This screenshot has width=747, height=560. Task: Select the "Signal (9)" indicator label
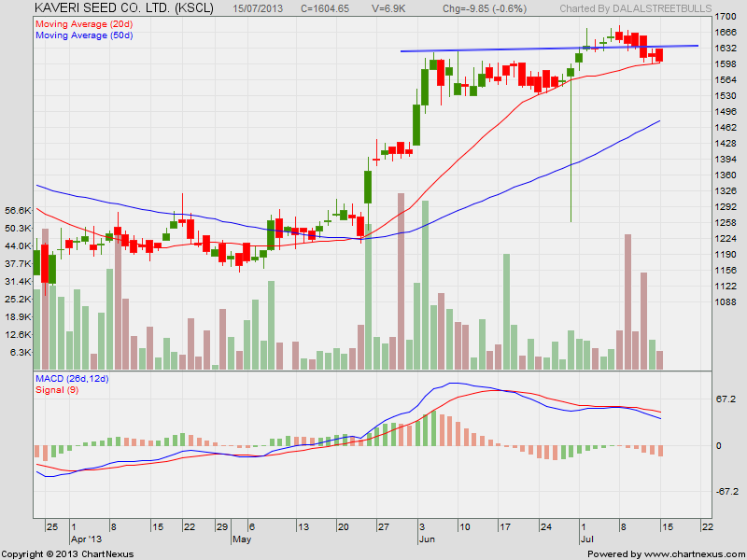click(x=57, y=389)
